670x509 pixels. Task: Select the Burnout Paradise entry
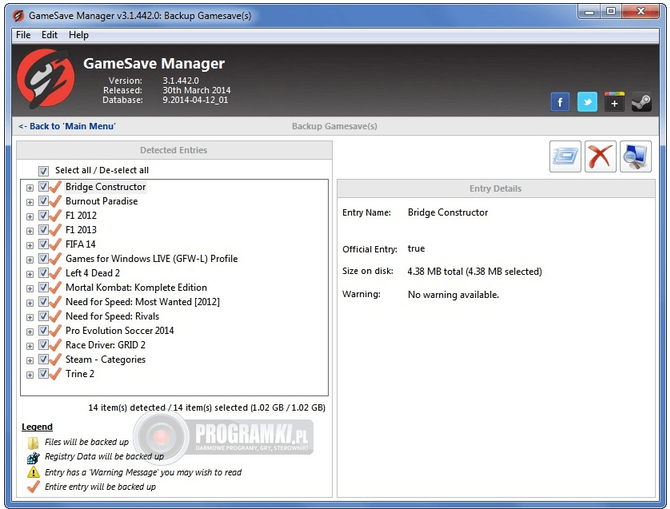[102, 201]
